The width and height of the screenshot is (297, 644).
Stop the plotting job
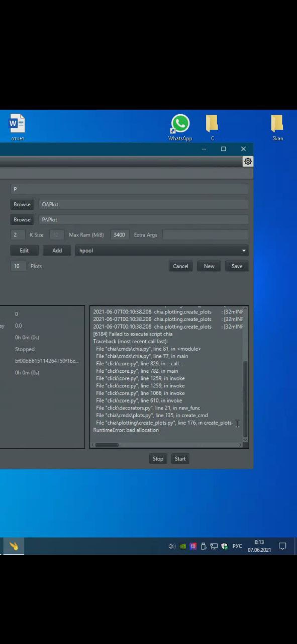tap(158, 459)
